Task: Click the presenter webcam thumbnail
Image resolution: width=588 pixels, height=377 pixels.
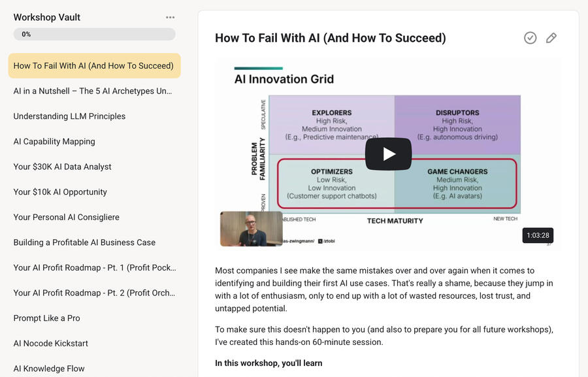Action: point(252,229)
